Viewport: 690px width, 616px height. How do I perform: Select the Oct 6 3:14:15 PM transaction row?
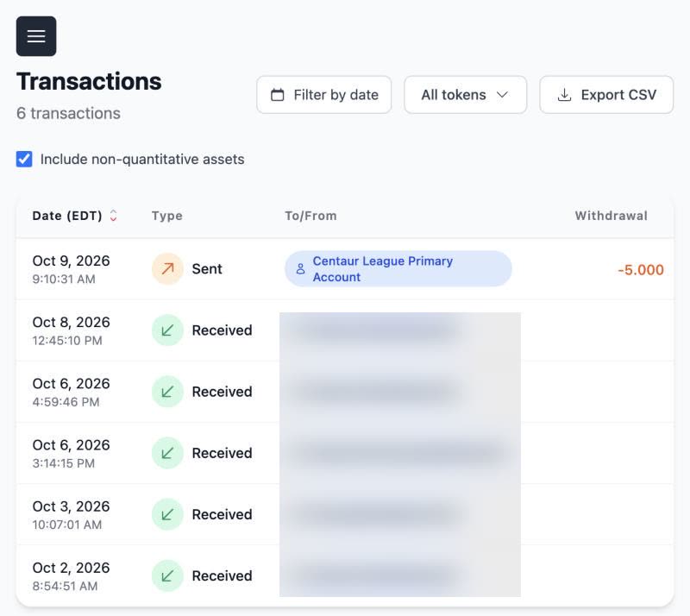[x=344, y=453]
